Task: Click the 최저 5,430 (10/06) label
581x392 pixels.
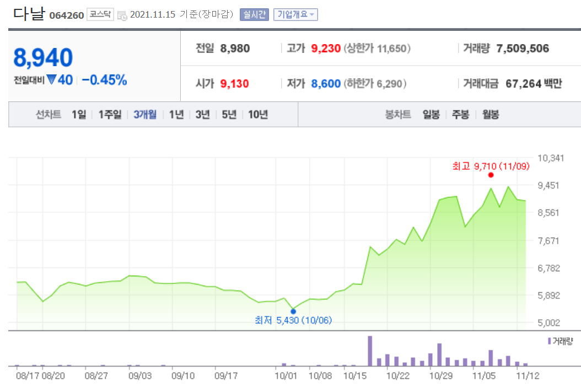Action: [x=293, y=320]
